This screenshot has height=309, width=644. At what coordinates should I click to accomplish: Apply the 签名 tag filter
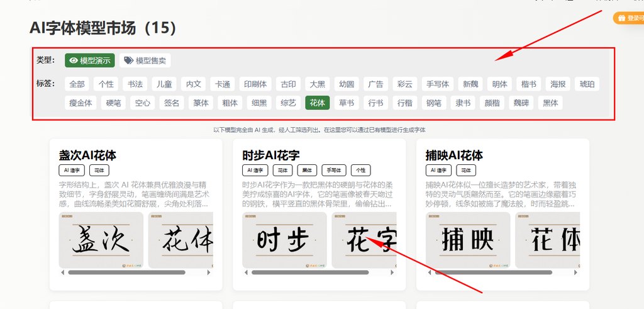(172, 103)
